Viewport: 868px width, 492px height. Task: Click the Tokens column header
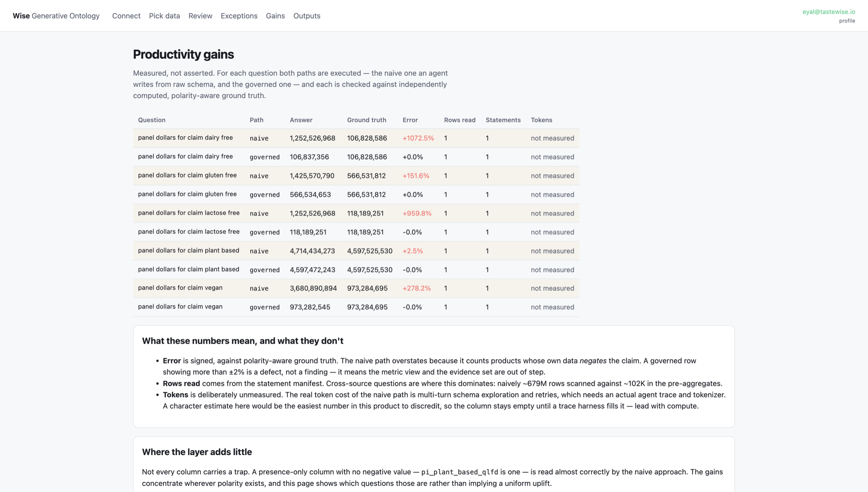click(541, 120)
